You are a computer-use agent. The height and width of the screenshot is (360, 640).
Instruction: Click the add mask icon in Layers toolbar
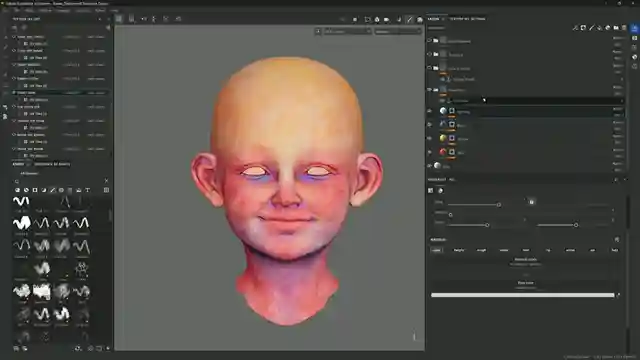pyautogui.click(x=583, y=28)
